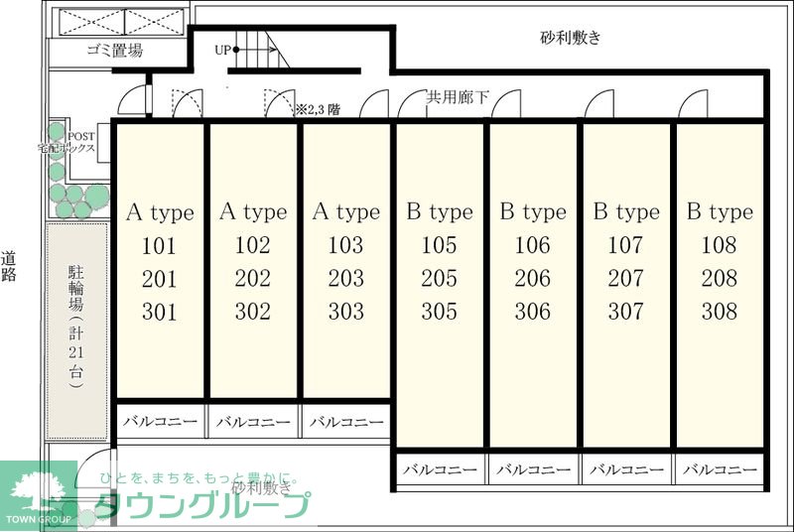Select room number 302

(x=252, y=312)
